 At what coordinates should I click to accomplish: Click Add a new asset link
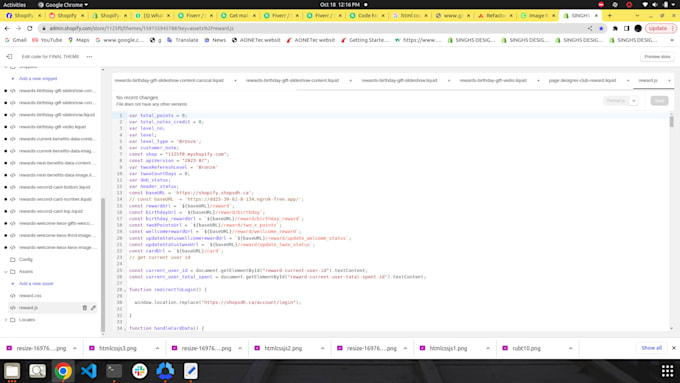[36, 284]
